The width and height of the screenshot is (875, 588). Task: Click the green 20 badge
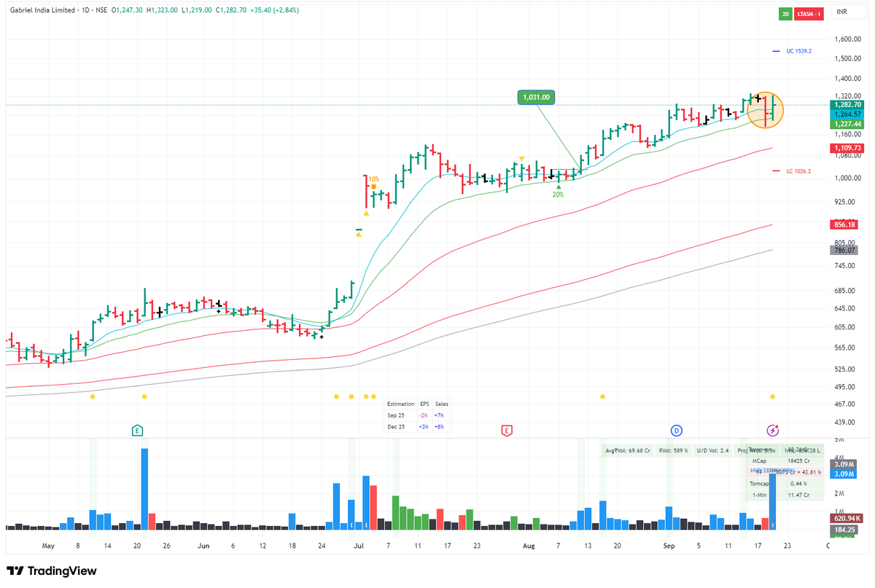point(786,12)
